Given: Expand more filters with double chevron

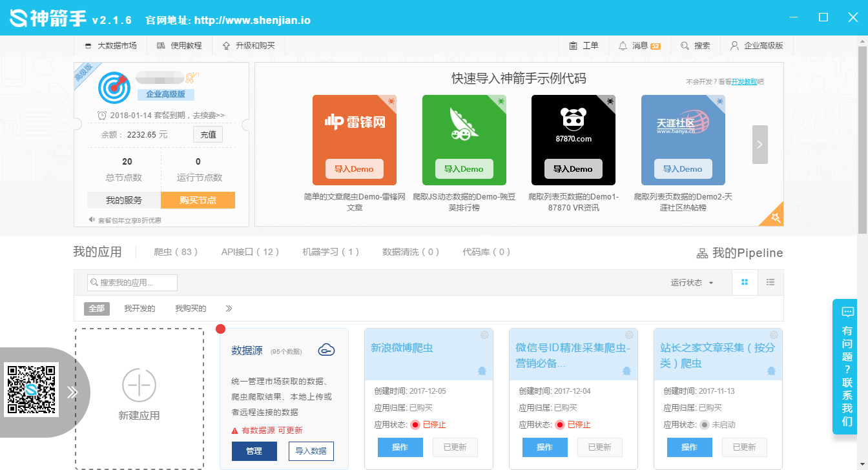Looking at the screenshot, I should 229,309.
